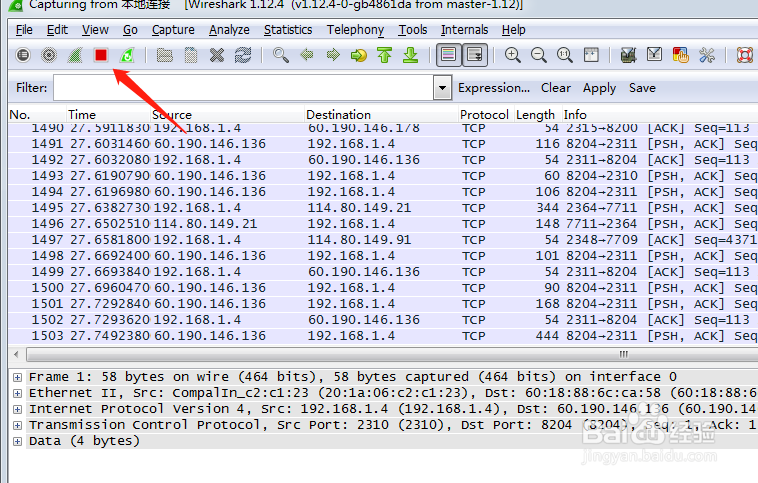The image size is (758, 483).
Task: Expand Internet Protocol Version 4 node
Action: point(17,409)
